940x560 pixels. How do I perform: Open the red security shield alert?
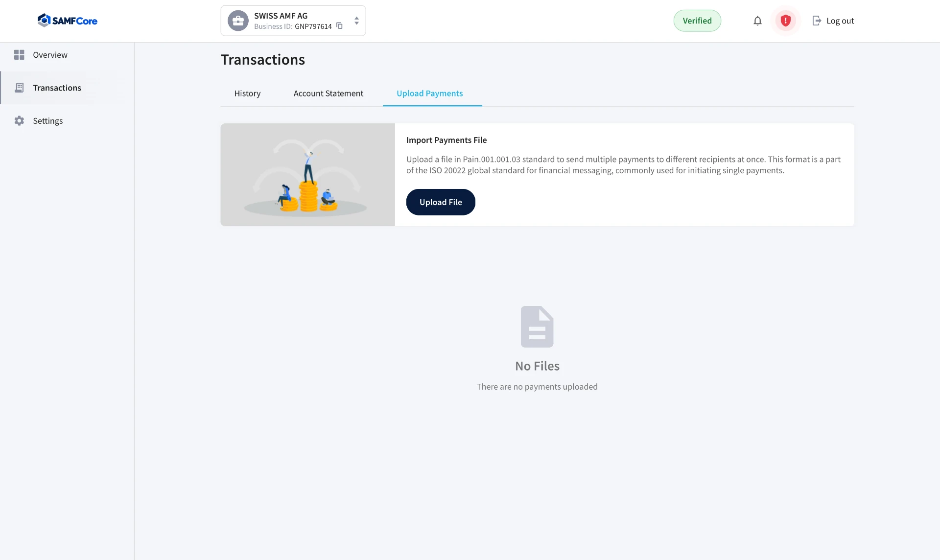coord(785,21)
